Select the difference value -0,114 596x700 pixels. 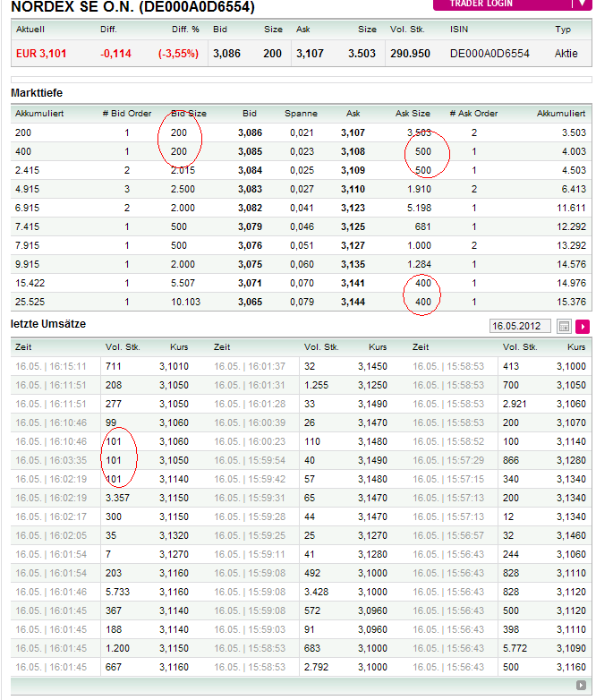[115, 54]
